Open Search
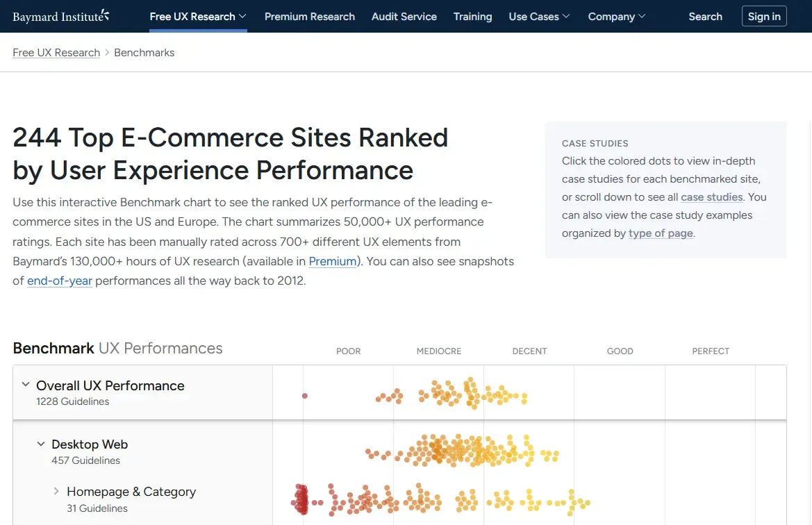Screen dimensions: 812x525 pyautogui.click(x=705, y=16)
